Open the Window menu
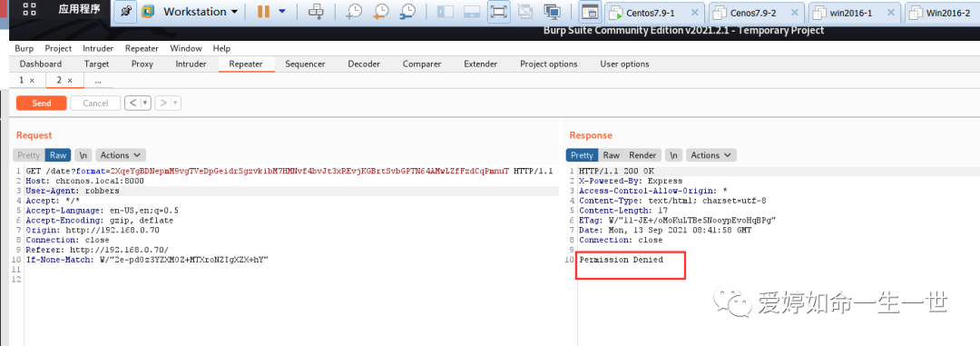This screenshot has width=980, height=346. (186, 48)
